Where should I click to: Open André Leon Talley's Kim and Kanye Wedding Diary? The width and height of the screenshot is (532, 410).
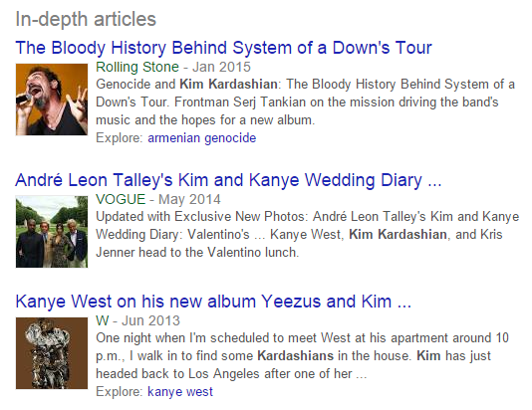[x=228, y=180]
